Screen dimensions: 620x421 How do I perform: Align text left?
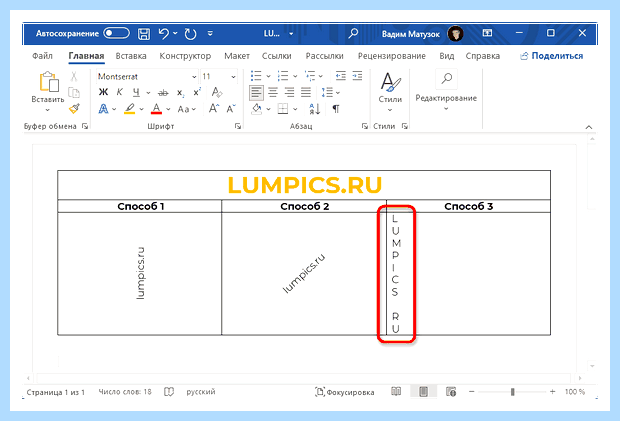(256, 93)
